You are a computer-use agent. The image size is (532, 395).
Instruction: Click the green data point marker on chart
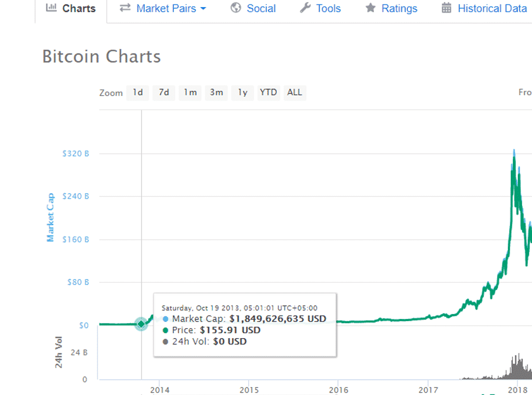click(x=141, y=324)
